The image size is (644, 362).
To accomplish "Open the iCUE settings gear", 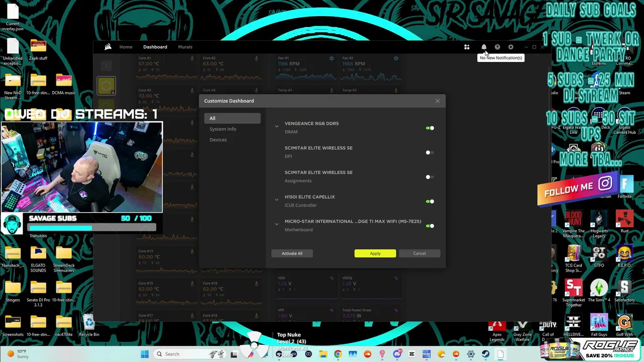I will (511, 47).
